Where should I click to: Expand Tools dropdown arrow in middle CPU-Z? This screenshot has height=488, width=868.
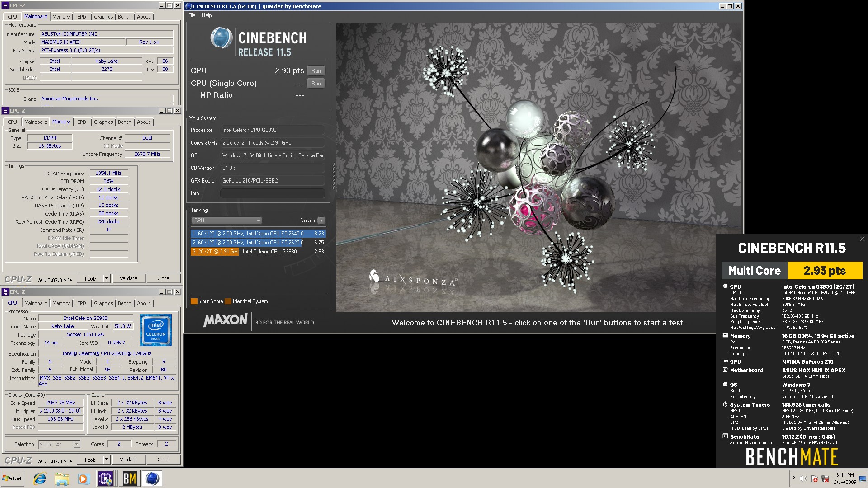click(107, 279)
